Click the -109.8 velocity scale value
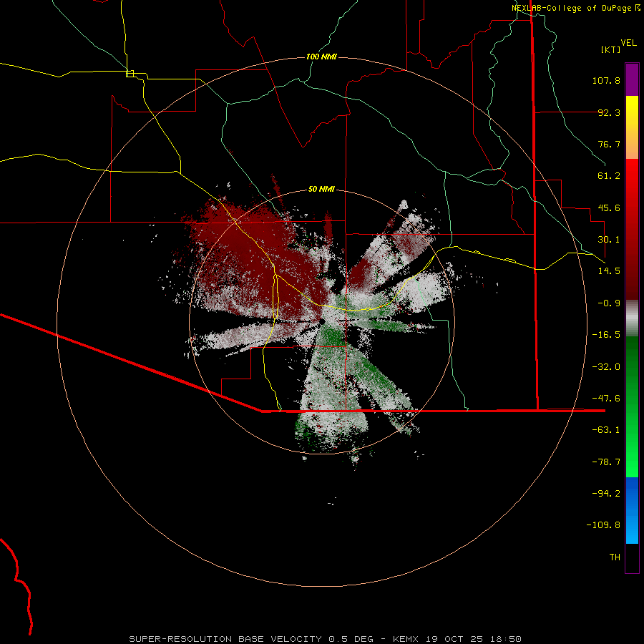Viewport: 644px width, 644px height. pos(603,525)
